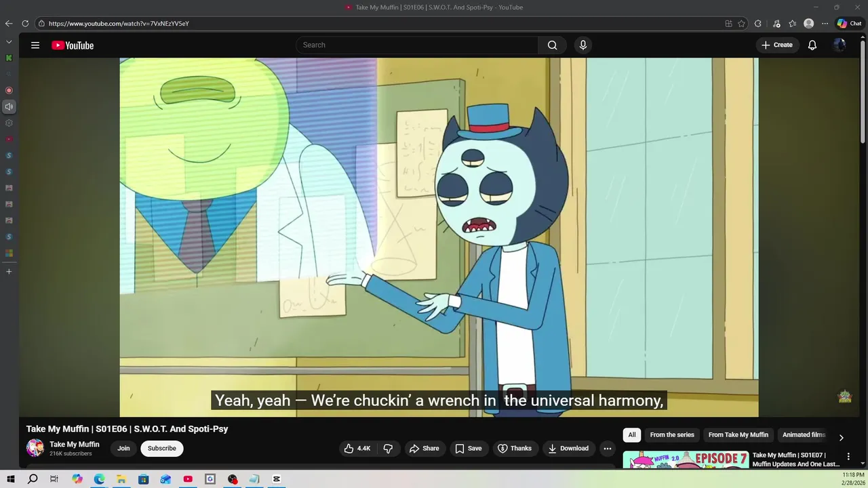Open the Take My Muffin channel name link
The image size is (868, 488).
[75, 445]
